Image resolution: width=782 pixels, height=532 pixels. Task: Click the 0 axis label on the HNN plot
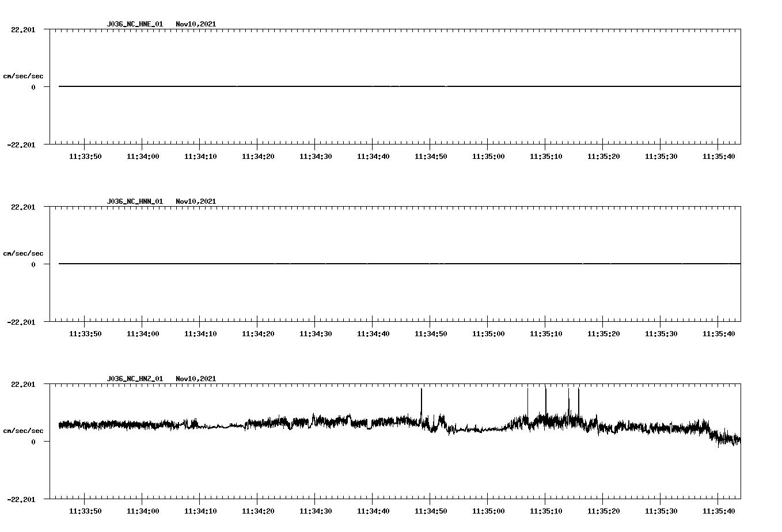tap(33, 265)
